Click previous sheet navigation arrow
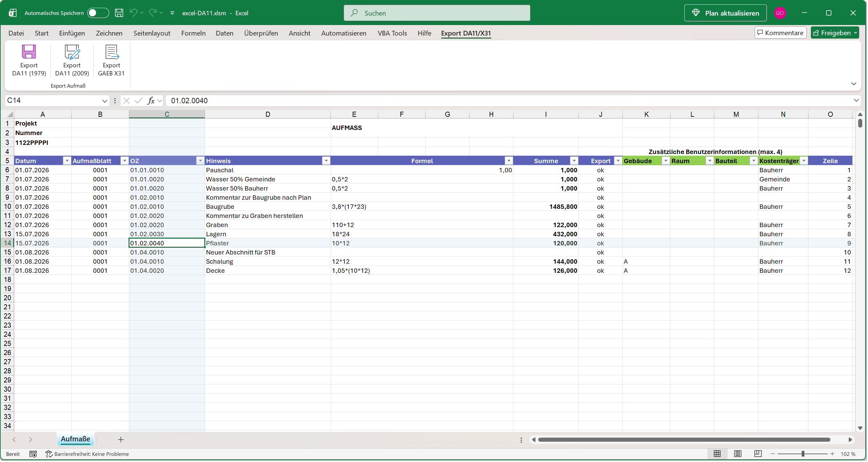 point(14,440)
